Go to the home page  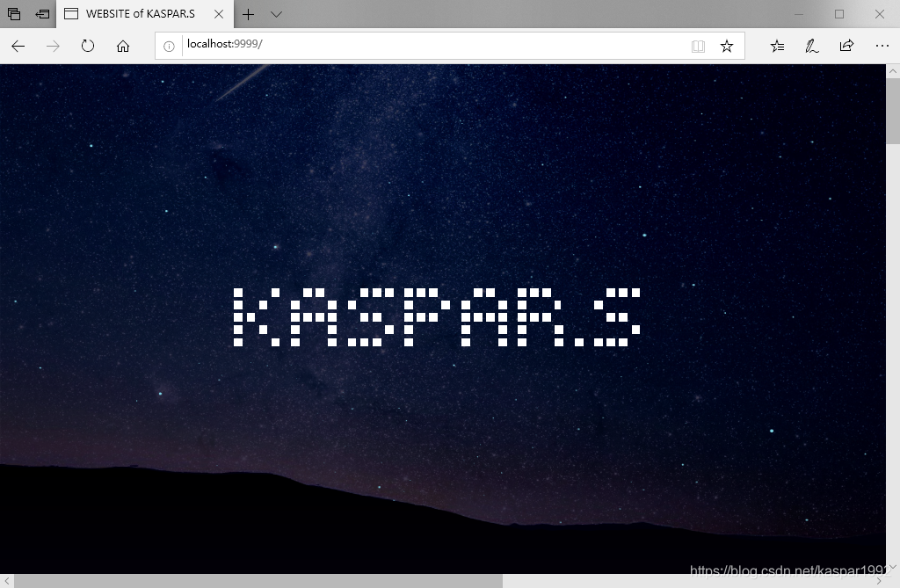pyautogui.click(x=123, y=46)
